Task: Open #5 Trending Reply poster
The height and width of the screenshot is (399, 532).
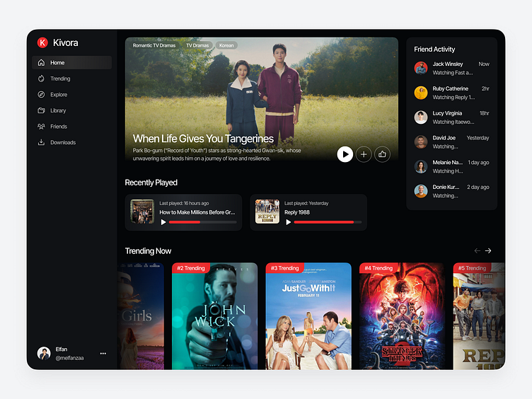Action: [x=479, y=316]
